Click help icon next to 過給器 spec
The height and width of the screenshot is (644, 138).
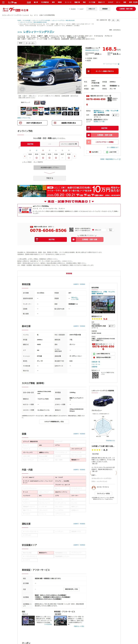tap(60, 356)
